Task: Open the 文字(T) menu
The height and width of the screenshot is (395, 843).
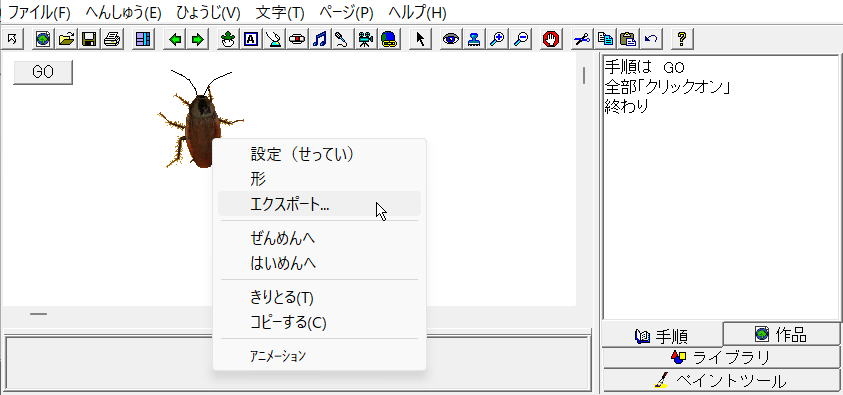Action: 280,12
